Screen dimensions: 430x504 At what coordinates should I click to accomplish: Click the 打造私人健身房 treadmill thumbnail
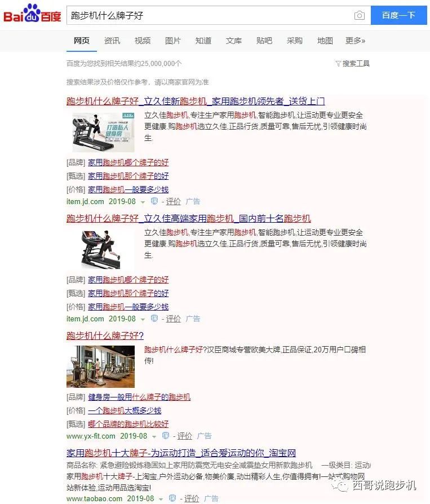[x=103, y=132]
